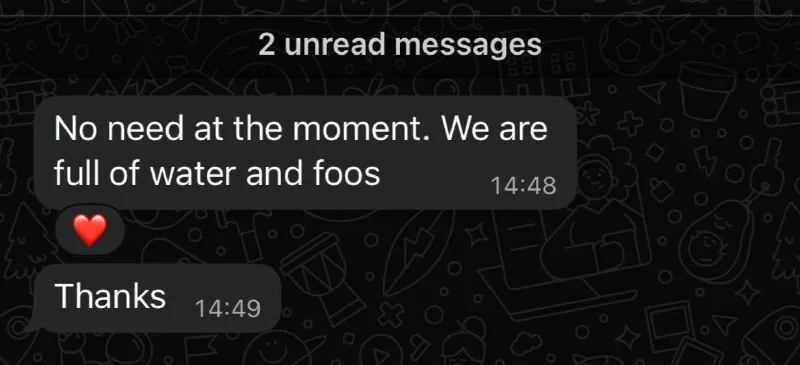800x365 pixels.
Task: Click the "Thanks" message bubble
Action: click(157, 299)
